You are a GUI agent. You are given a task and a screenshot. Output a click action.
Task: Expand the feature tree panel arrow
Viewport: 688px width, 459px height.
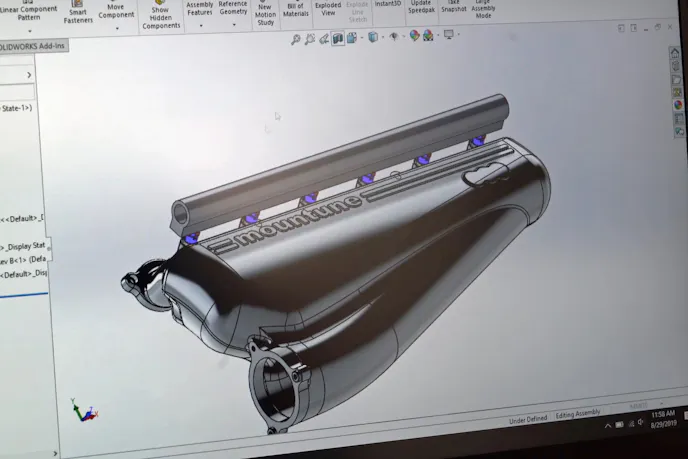(28, 75)
